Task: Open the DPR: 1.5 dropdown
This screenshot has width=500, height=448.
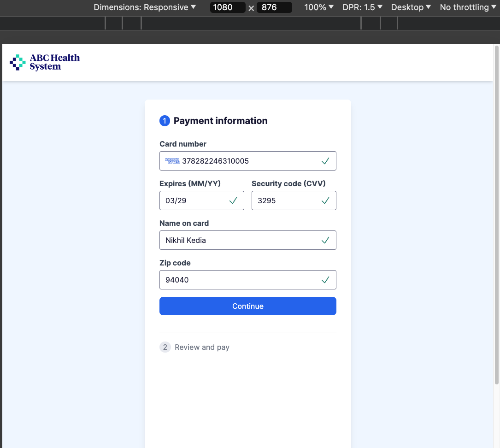Action: point(362,7)
